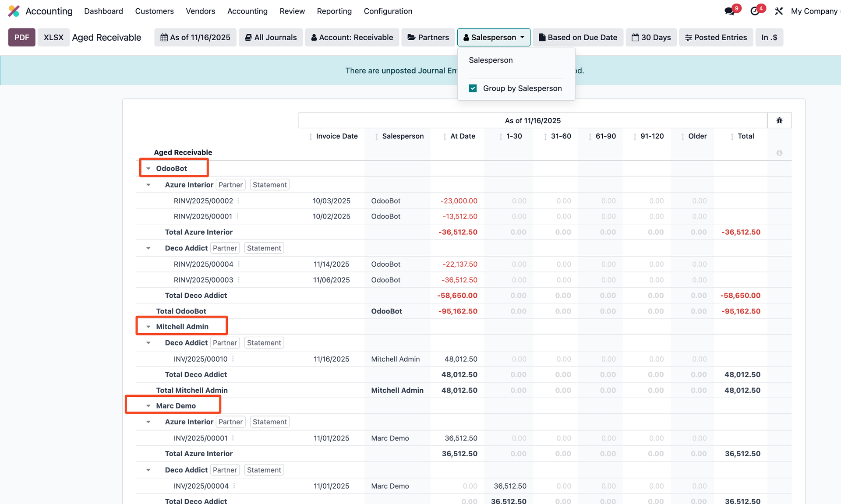Collapse the Marc Demo group
This screenshot has height=504, width=841.
point(148,406)
